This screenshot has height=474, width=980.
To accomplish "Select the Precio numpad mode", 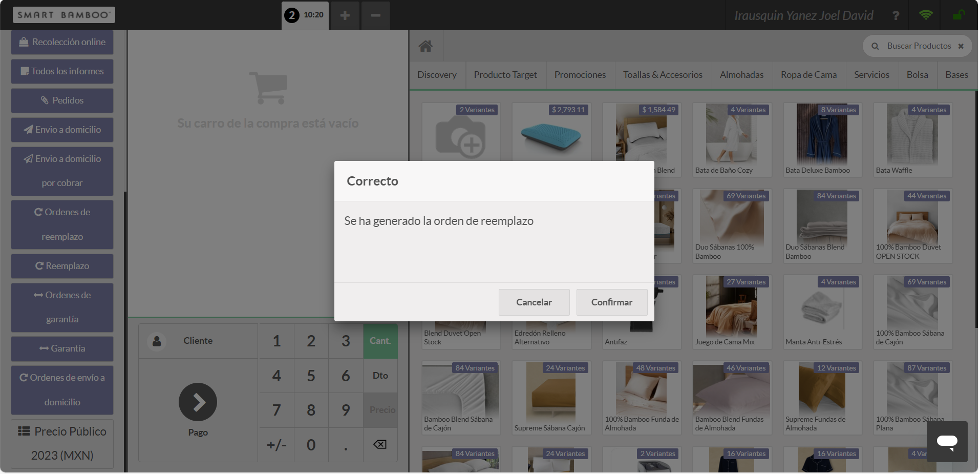I will (x=380, y=410).
